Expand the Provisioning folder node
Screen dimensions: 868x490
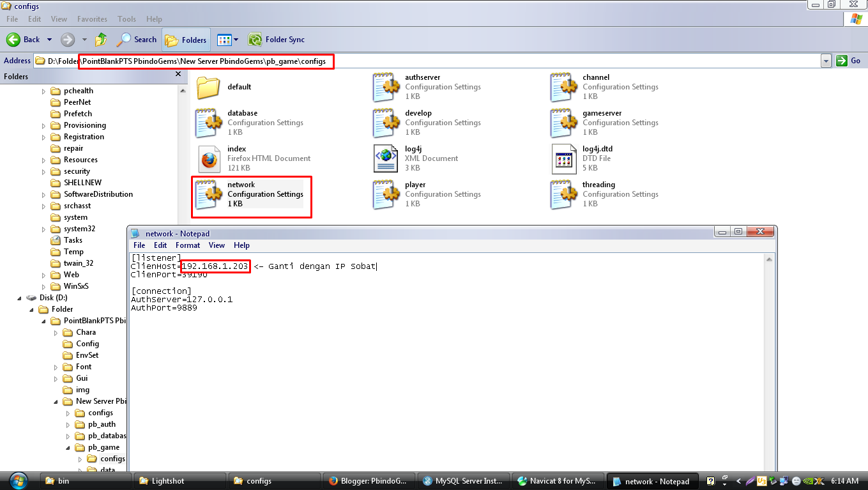click(x=44, y=125)
